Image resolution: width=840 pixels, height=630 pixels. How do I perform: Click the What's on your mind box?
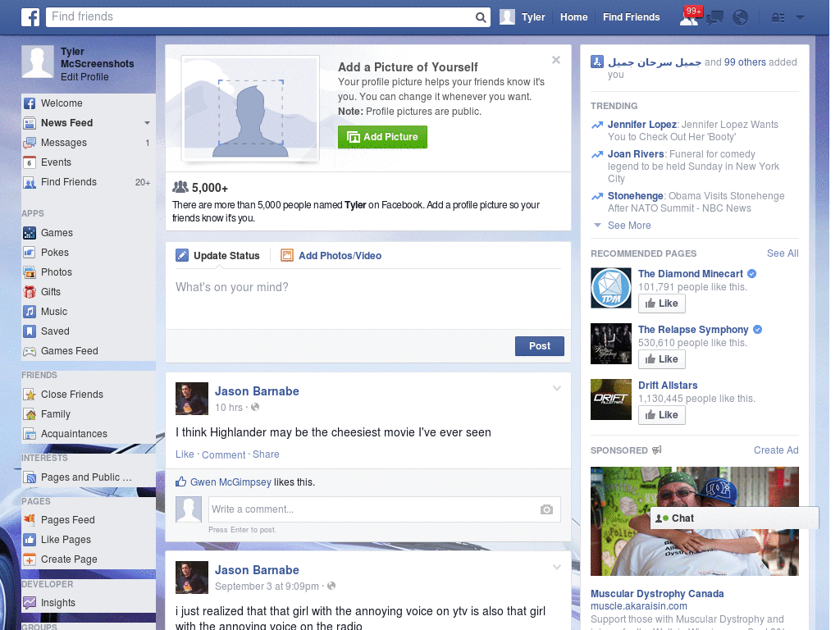(x=368, y=300)
